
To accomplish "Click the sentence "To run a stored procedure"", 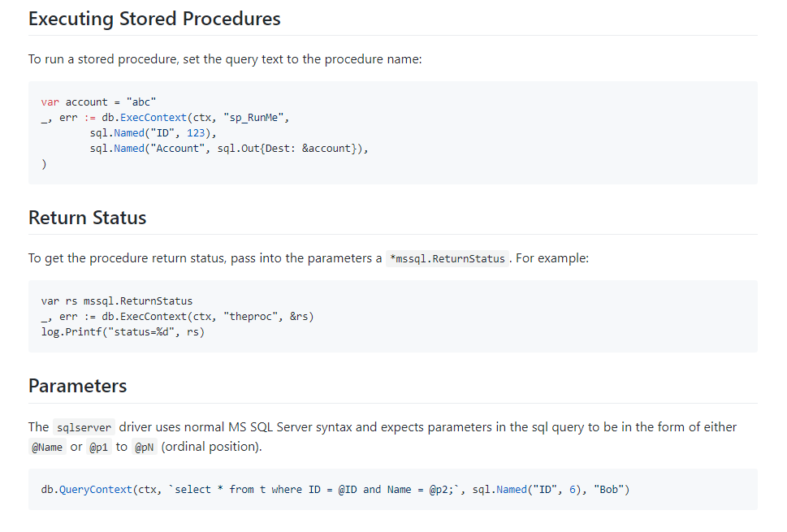I will tap(225, 60).
